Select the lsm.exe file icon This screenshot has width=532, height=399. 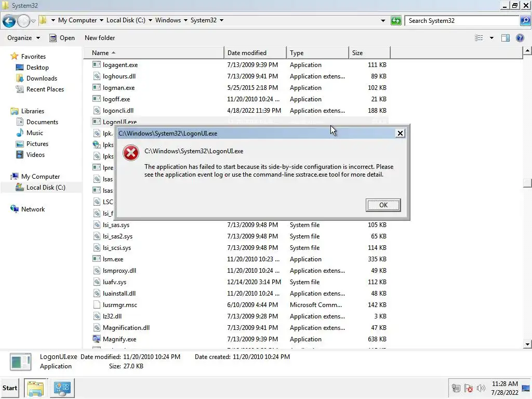96,259
